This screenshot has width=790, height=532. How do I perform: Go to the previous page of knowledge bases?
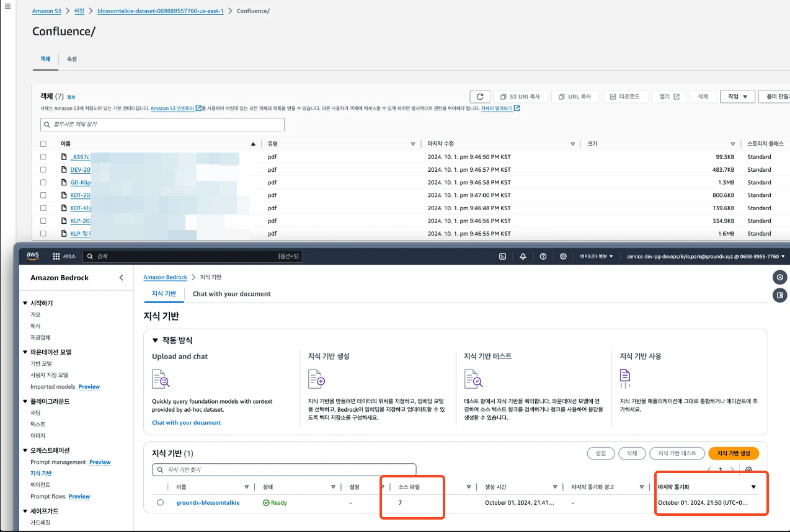pyautogui.click(x=710, y=469)
